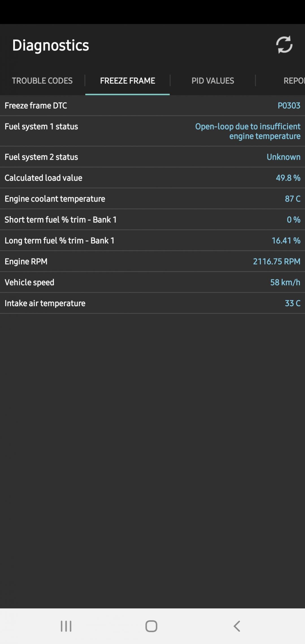Tap the P0303 trouble code value
The image size is (305, 644).
[289, 105]
